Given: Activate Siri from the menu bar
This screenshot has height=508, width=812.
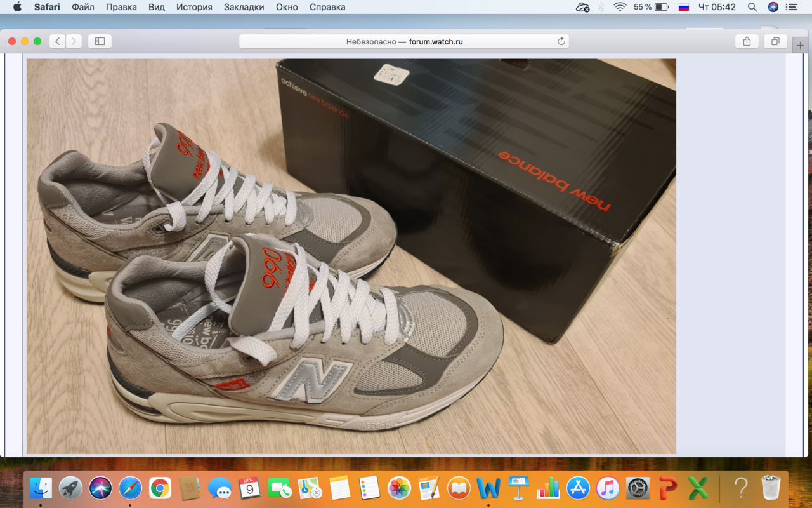Looking at the screenshot, I should pyautogui.click(x=773, y=7).
